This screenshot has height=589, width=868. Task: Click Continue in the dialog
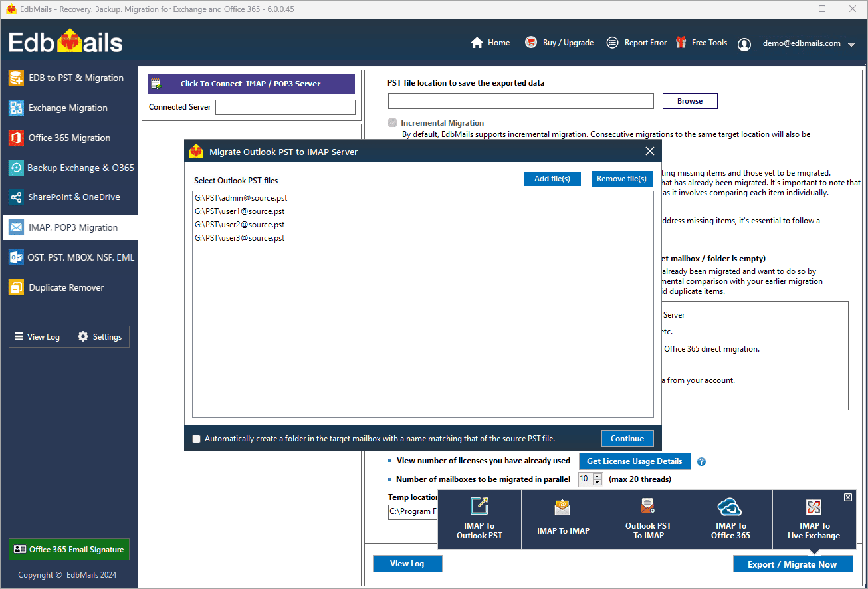627,439
